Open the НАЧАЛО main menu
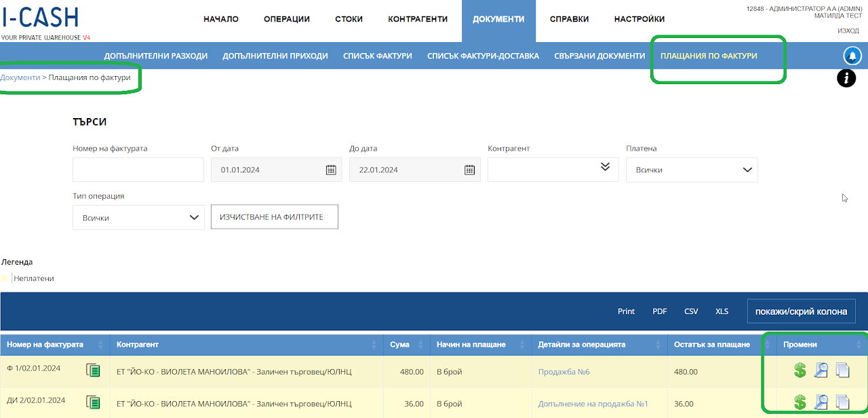Viewport: 868px width, 418px height. click(x=221, y=19)
